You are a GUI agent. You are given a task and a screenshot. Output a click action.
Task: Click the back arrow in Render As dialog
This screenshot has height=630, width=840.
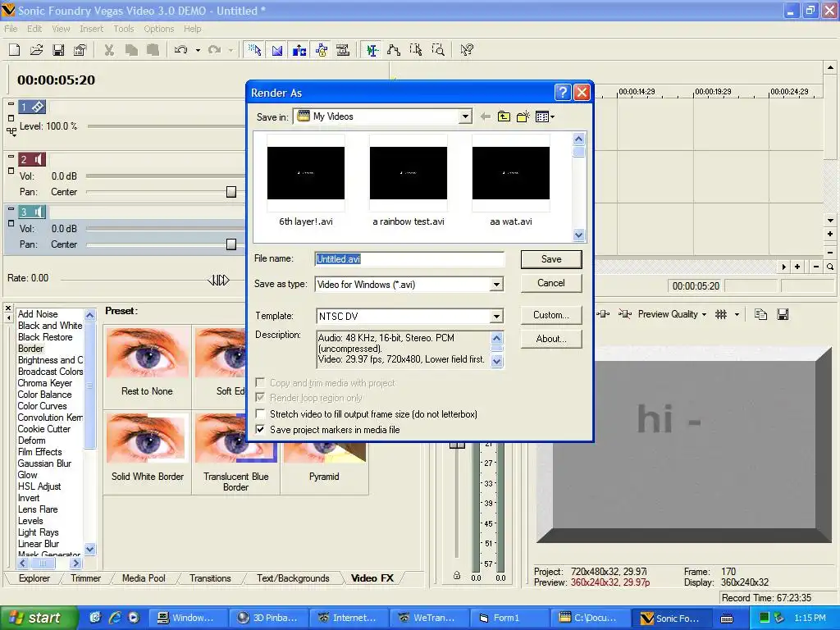486,116
